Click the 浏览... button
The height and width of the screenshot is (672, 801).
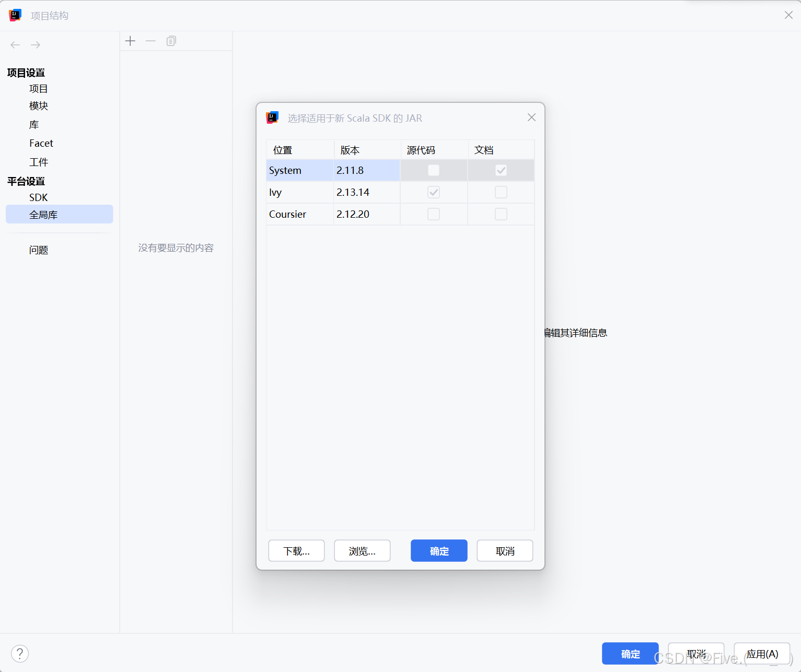click(x=362, y=551)
